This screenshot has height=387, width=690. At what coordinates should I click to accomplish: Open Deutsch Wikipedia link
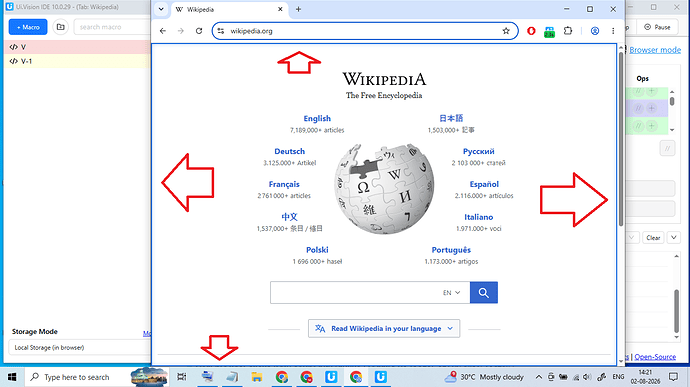coord(290,151)
